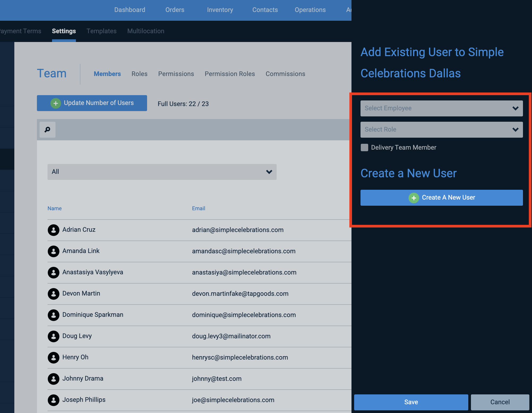The height and width of the screenshot is (413, 532).
Task: Click the Doug Levy name
Action: click(x=77, y=336)
